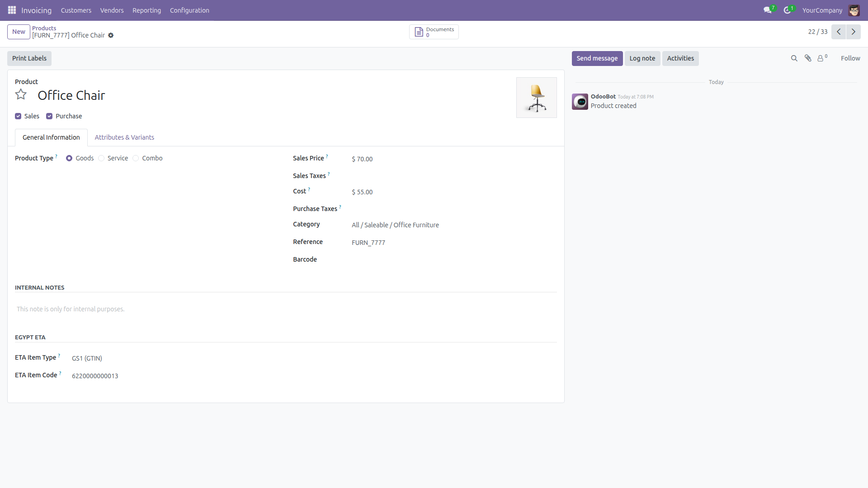Open the activities clock icon in top bar
The width and height of the screenshot is (868, 488).
coord(787,10)
